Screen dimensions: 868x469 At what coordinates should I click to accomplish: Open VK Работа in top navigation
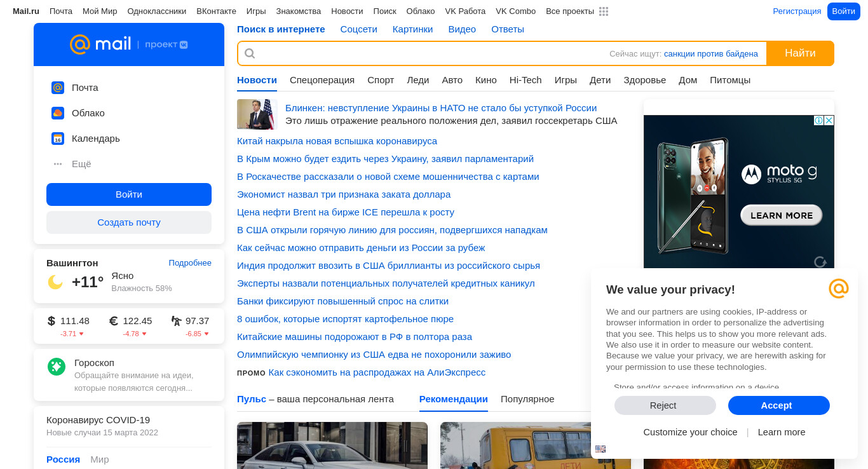tap(465, 11)
